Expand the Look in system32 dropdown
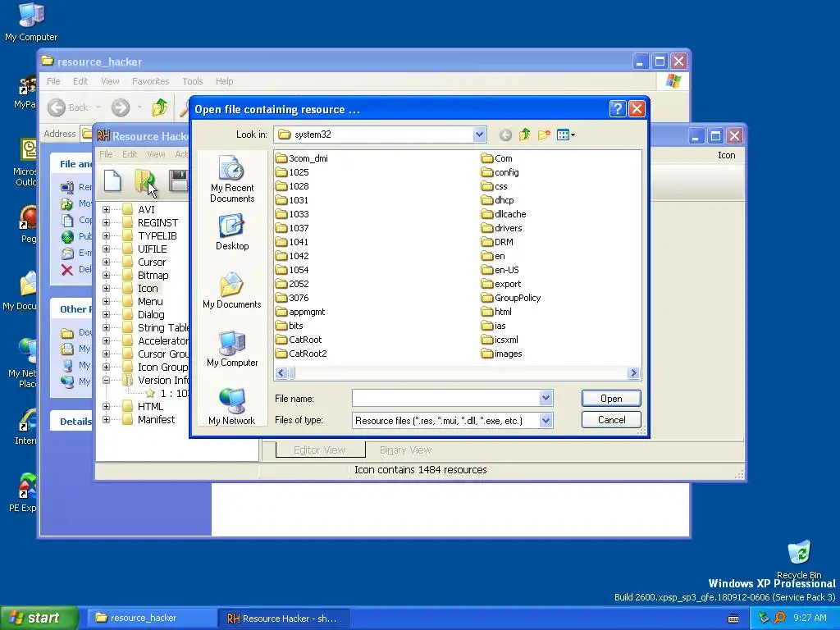This screenshot has width=840, height=630. tap(479, 135)
